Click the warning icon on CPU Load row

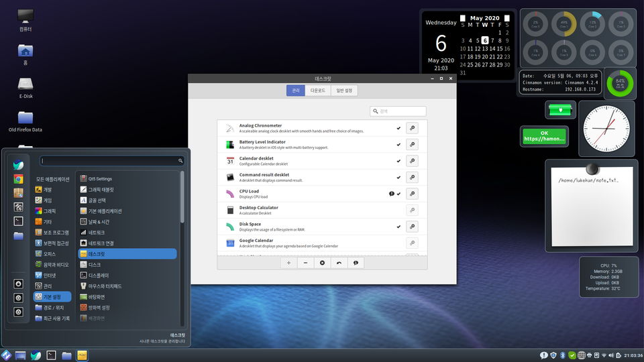point(391,194)
